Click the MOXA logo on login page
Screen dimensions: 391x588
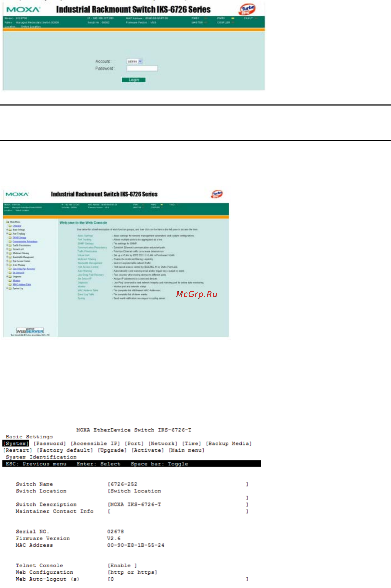(x=23, y=10)
